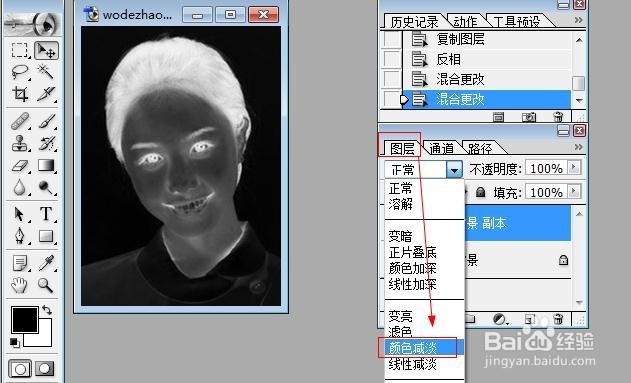The image size is (631, 383).
Task: Select the Clone Stamp tool
Action: coord(20,143)
